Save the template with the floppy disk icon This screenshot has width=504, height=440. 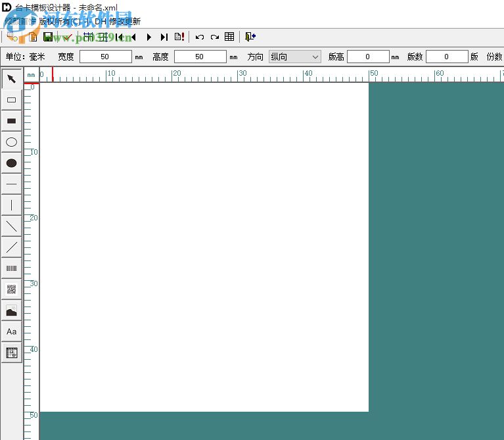tap(48, 37)
